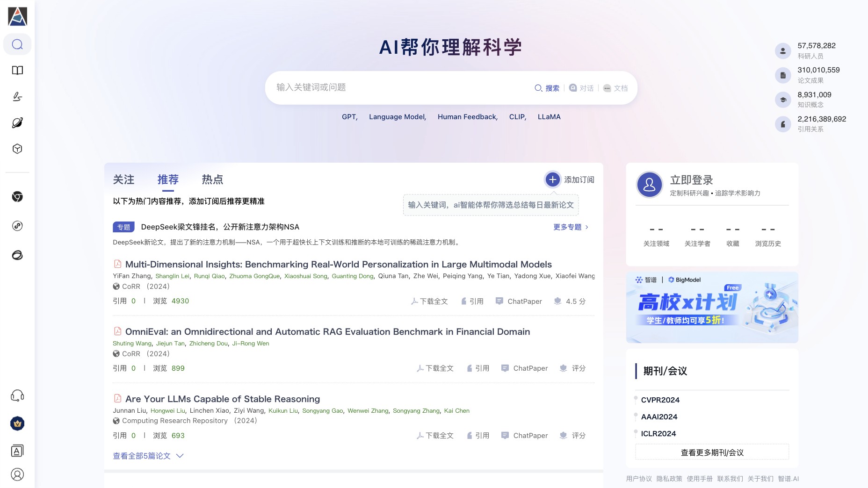Expand 查看更多期刊/会议 list
Viewport: 868px width, 488px height.
pyautogui.click(x=712, y=452)
